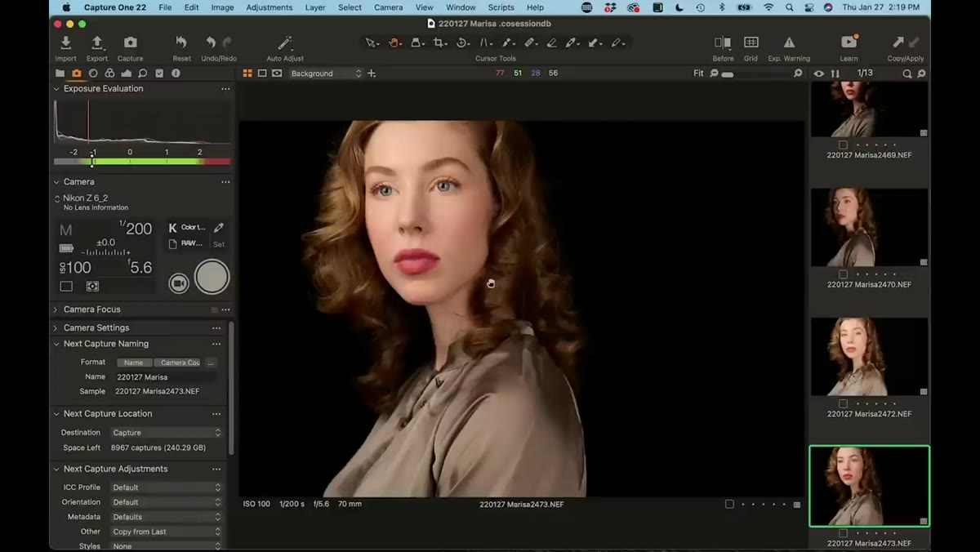Click the Name field 220127 Marisa
Image resolution: width=980 pixels, height=552 pixels.
pyautogui.click(x=167, y=377)
